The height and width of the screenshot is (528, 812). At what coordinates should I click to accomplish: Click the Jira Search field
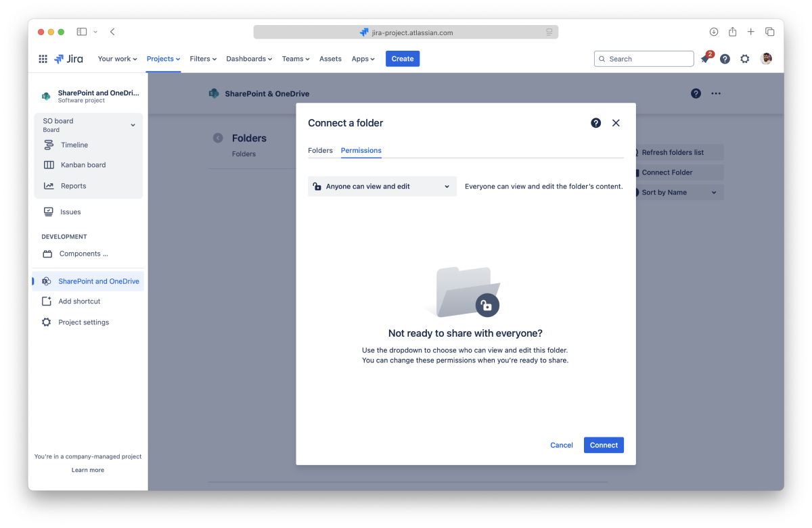point(644,59)
